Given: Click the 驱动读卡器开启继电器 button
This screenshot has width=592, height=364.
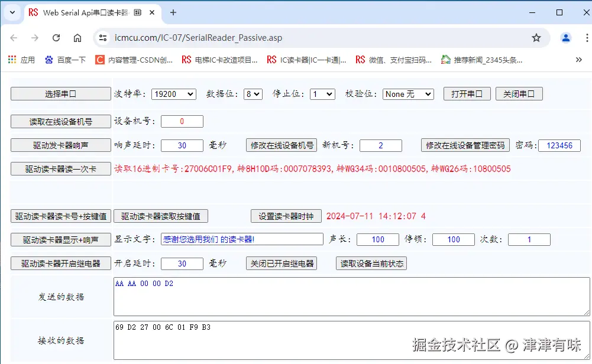Looking at the screenshot, I should pyautogui.click(x=60, y=264).
